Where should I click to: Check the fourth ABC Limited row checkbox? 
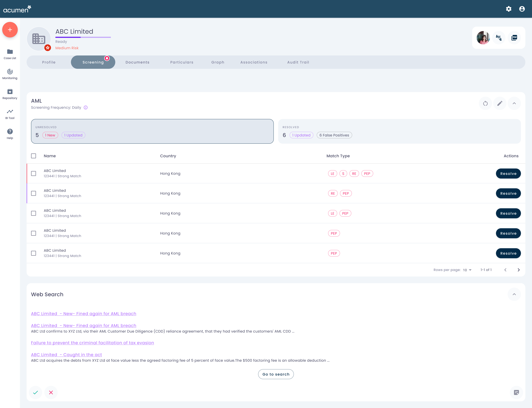click(33, 233)
